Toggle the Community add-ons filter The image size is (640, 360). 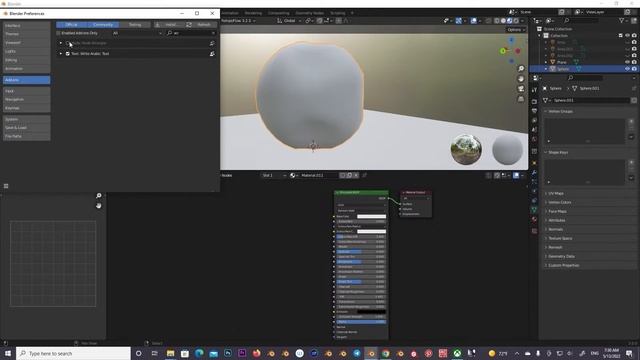pos(103,25)
